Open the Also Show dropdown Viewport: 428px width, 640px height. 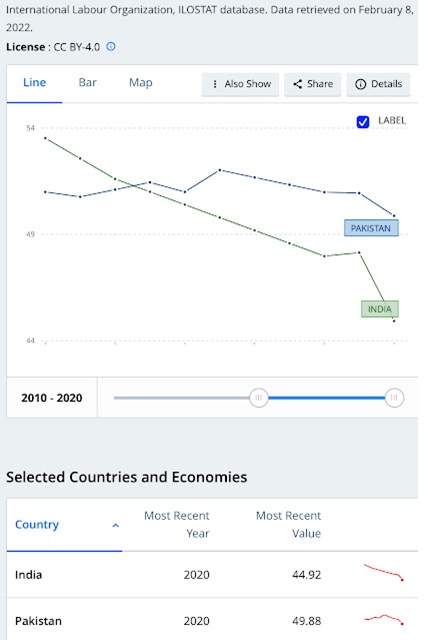coord(240,84)
